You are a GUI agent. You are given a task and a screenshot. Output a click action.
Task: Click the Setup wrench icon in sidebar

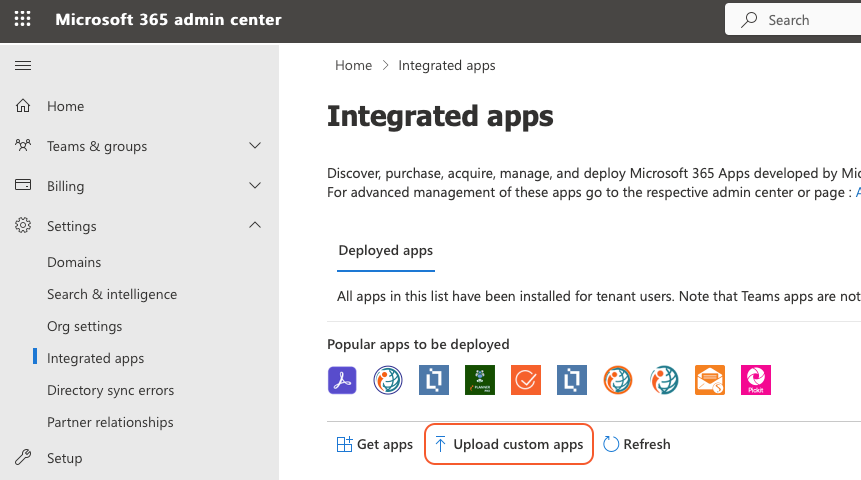coord(23,458)
